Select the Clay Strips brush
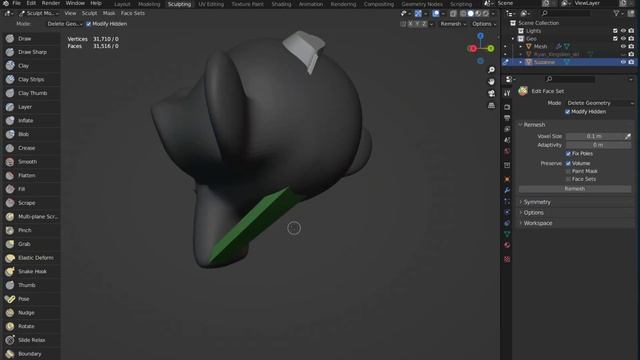Screen dimensions: 640x360 tap(32, 79)
